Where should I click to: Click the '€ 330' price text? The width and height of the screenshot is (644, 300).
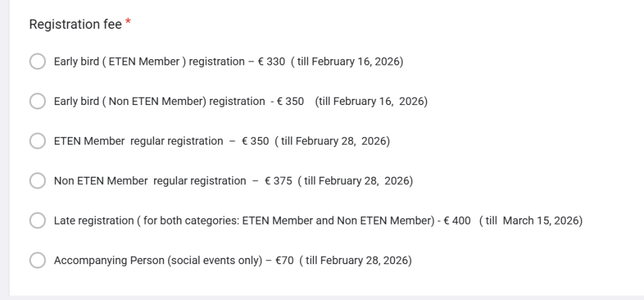click(271, 62)
